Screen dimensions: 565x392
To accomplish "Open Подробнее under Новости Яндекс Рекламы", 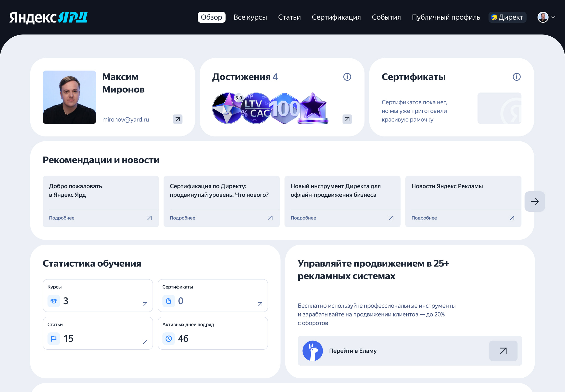I will [x=424, y=218].
